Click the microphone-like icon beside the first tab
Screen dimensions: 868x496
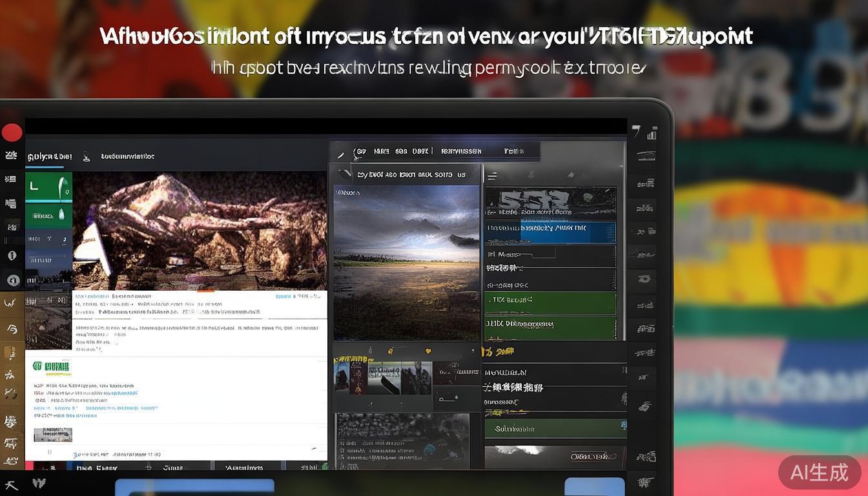click(x=87, y=156)
